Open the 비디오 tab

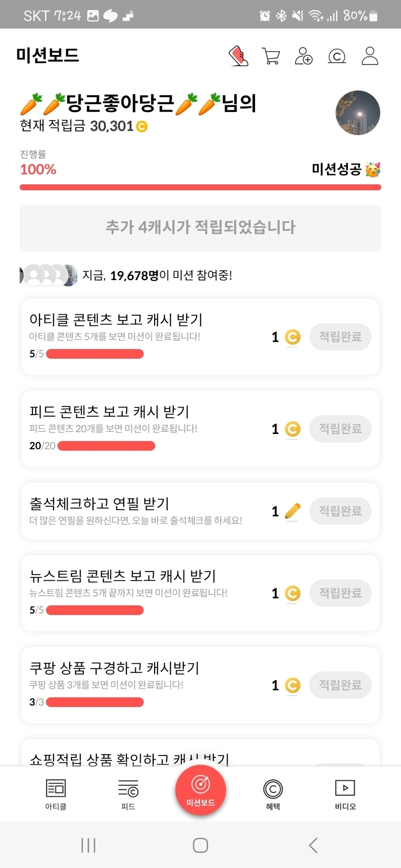[345, 795]
